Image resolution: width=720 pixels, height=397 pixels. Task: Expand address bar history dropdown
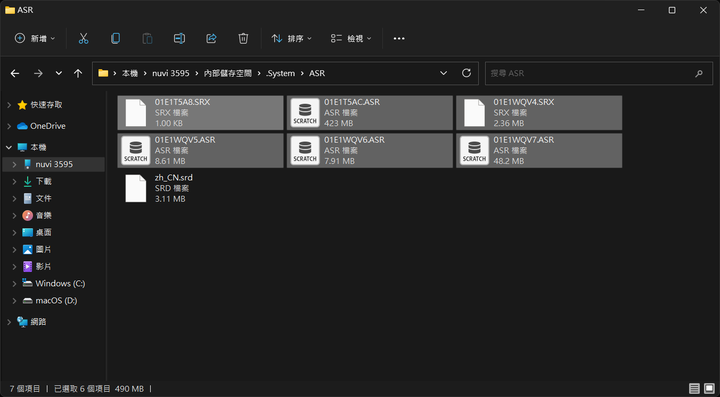pos(443,73)
